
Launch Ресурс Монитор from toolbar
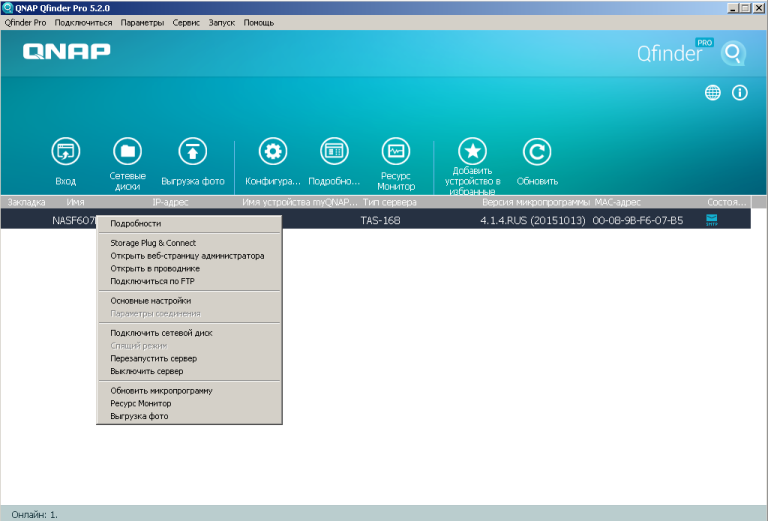coord(396,151)
